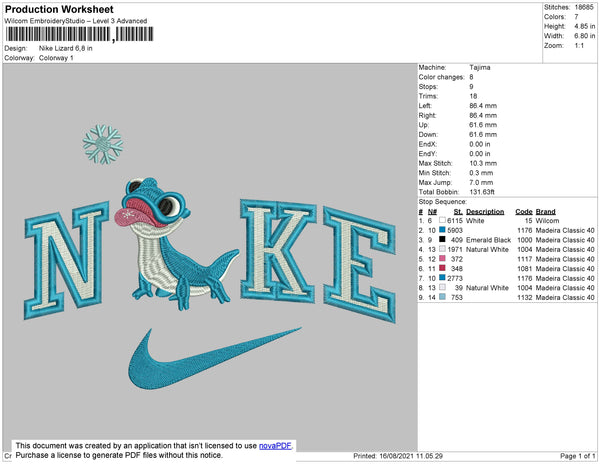Viewport: 600px width, 464px height.
Task: Click the 'Code' column header
Action: pyautogui.click(x=524, y=212)
